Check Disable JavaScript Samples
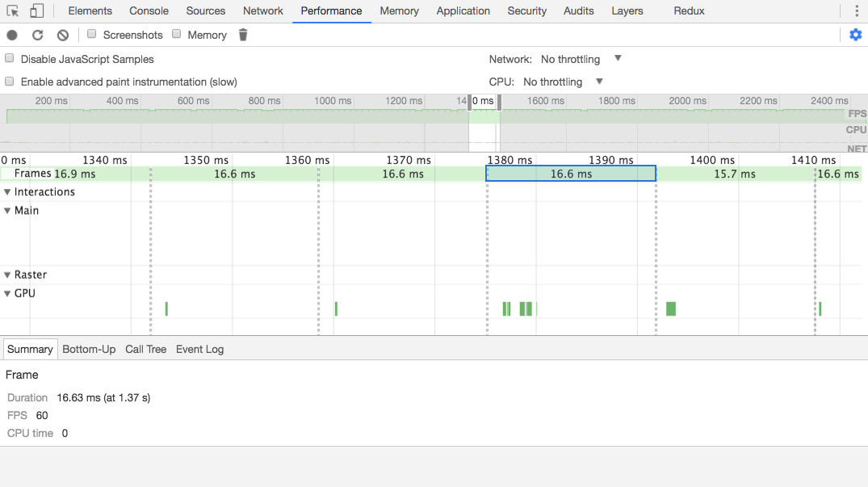The height and width of the screenshot is (487, 868). (10, 58)
